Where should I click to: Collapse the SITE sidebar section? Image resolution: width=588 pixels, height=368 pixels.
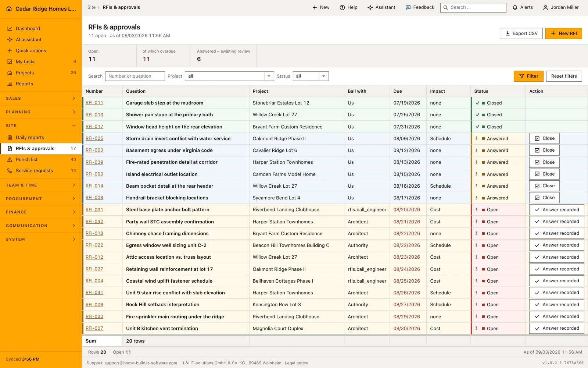[x=41, y=125]
